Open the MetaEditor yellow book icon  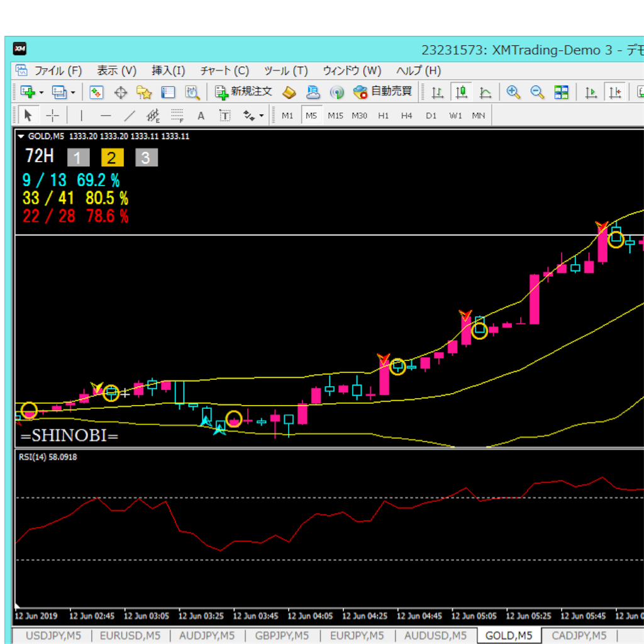pyautogui.click(x=289, y=92)
